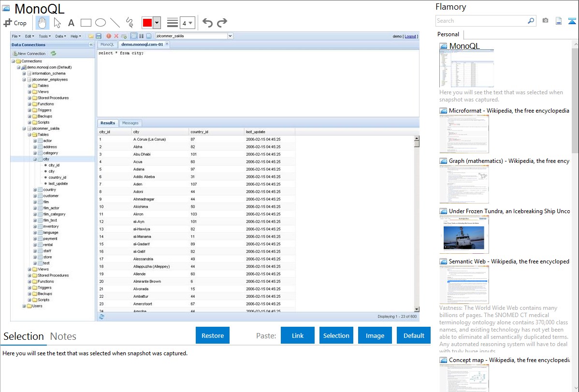Select the freehand squiggle drawing tool
The image size is (579, 392).
pos(130,23)
